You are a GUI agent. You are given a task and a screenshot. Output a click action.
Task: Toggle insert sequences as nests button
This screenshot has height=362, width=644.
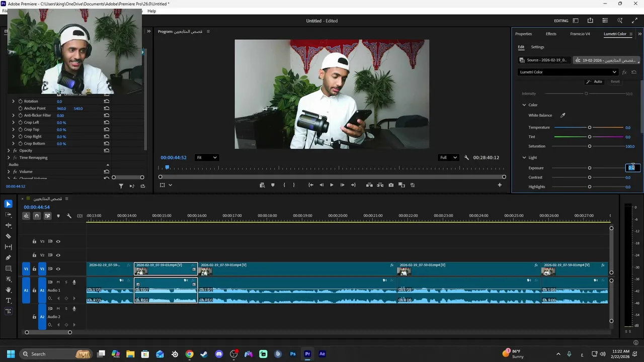[x=26, y=216]
